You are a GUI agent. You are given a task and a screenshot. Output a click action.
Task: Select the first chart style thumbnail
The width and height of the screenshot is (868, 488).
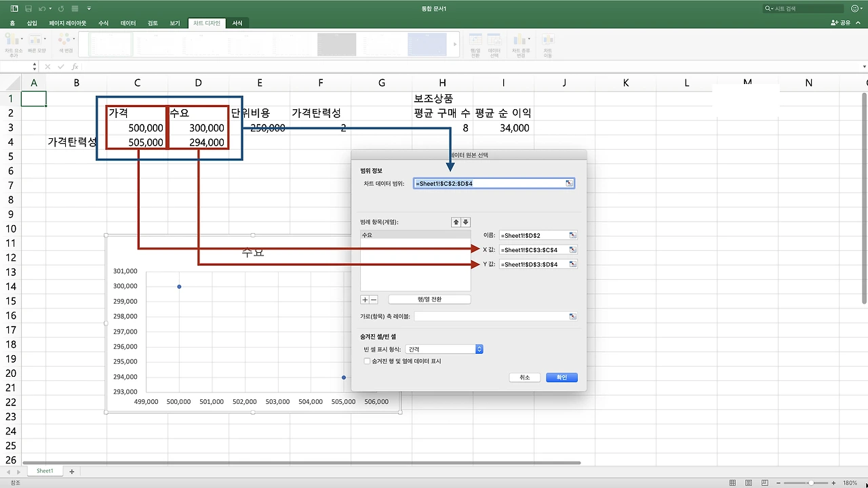(111, 45)
